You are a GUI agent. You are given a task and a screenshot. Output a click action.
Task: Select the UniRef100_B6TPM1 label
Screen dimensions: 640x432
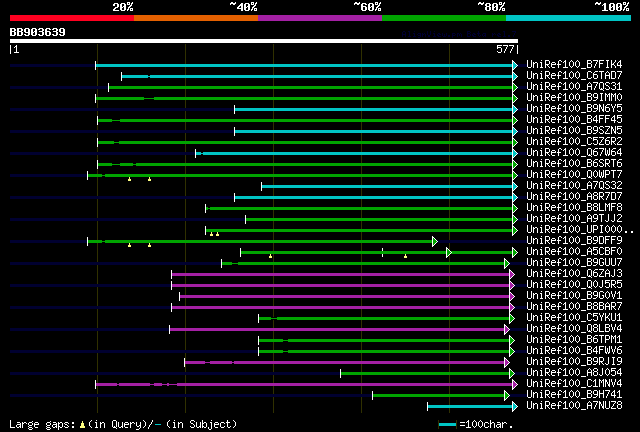point(574,340)
